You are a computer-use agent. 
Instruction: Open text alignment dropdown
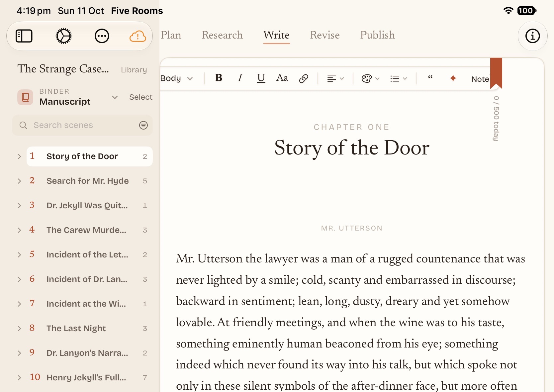[x=335, y=78]
